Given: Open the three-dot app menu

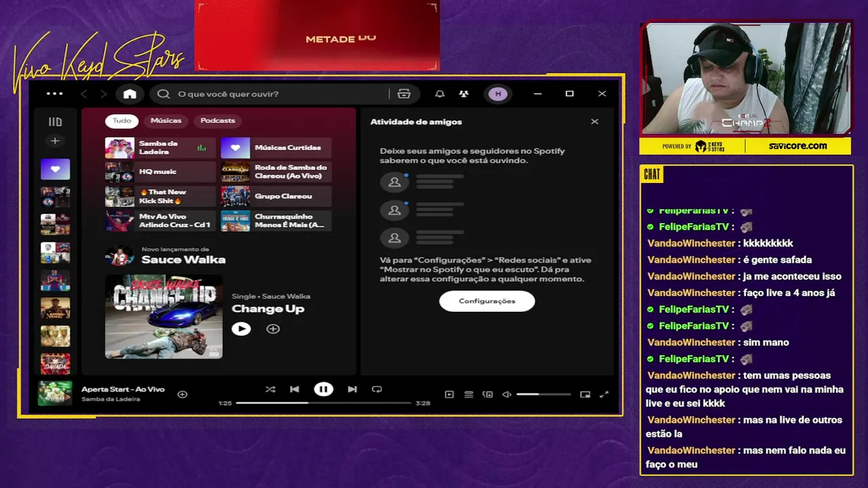Looking at the screenshot, I should pyautogui.click(x=54, y=94).
